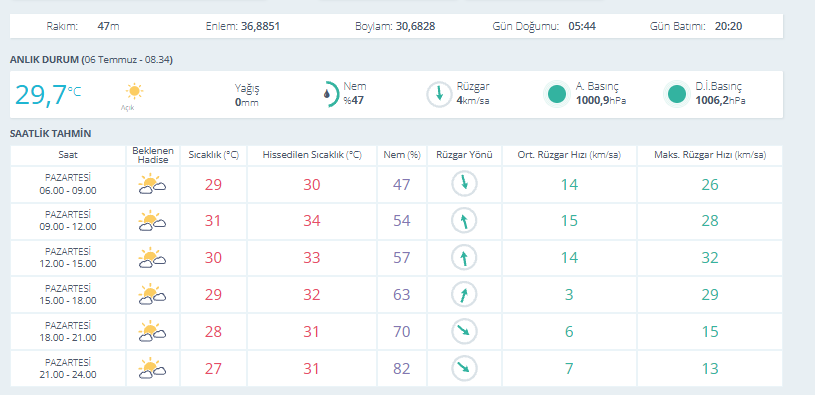Click the PAZARTESİ 12.00 - 15.00 time cell

pos(68,258)
